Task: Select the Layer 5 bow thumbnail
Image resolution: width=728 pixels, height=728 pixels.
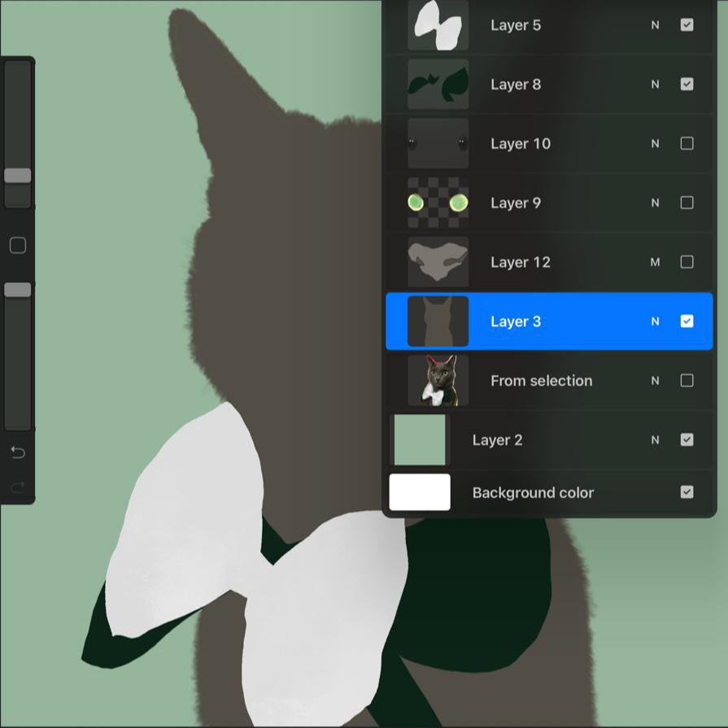Action: (x=438, y=25)
